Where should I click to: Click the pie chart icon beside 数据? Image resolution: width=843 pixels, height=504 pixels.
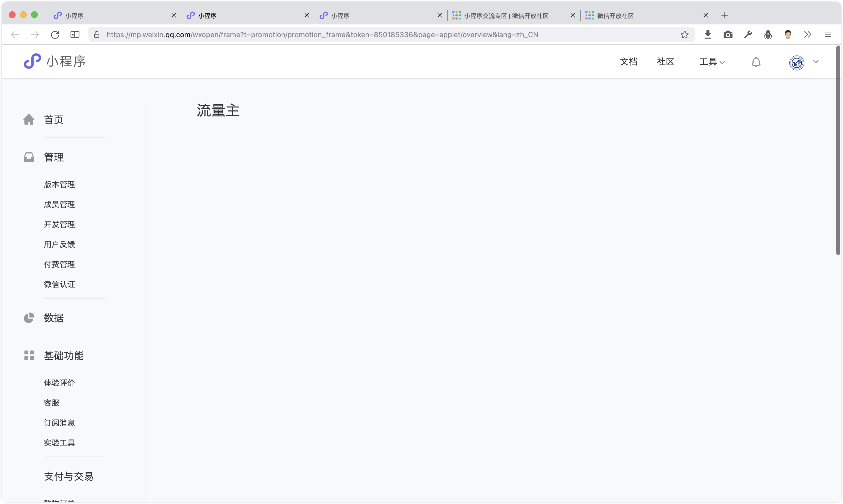[x=29, y=318]
